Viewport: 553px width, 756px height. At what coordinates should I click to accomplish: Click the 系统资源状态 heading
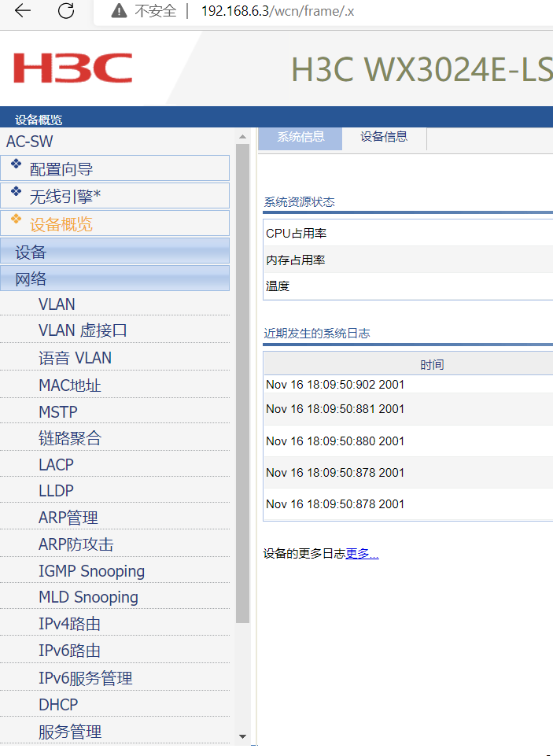click(x=299, y=202)
